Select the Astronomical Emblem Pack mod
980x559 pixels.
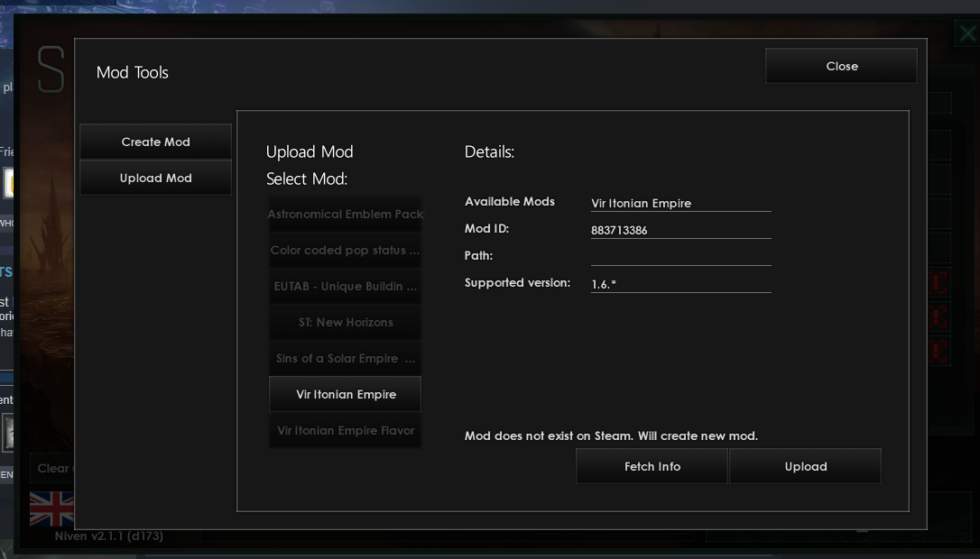[345, 214]
